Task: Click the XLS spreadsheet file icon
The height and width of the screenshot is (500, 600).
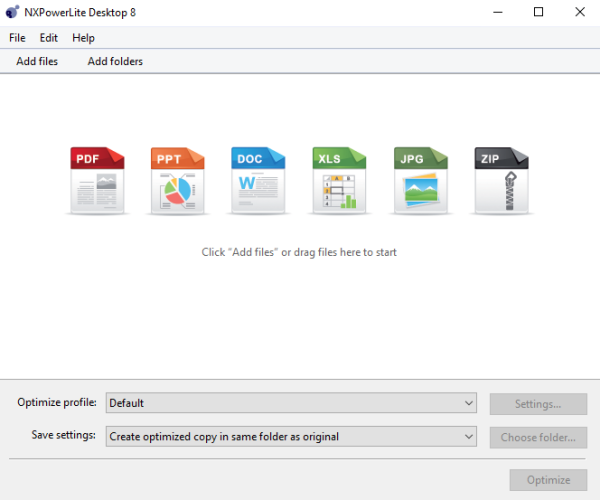Action: coord(339,180)
